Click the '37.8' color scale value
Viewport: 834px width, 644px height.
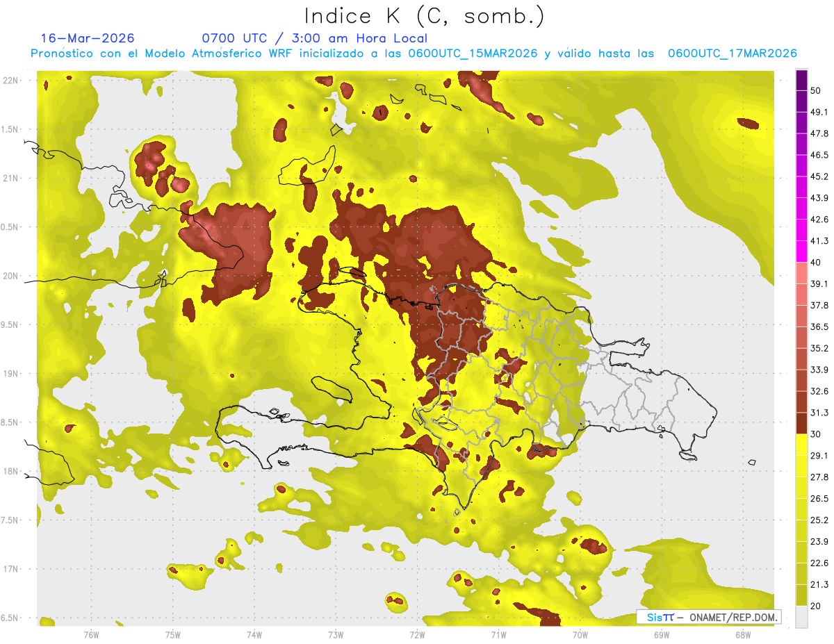[x=819, y=305]
